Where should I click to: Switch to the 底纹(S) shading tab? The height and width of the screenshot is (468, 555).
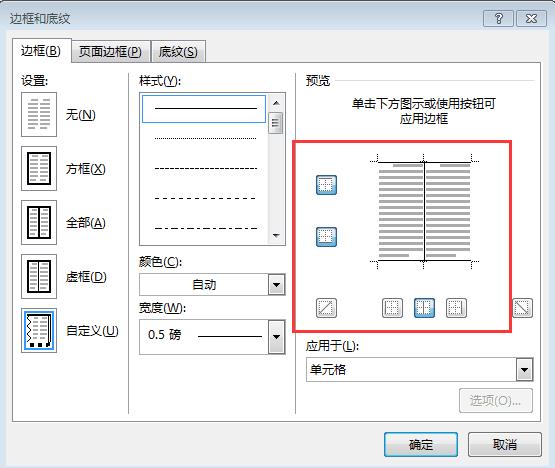pyautogui.click(x=178, y=52)
